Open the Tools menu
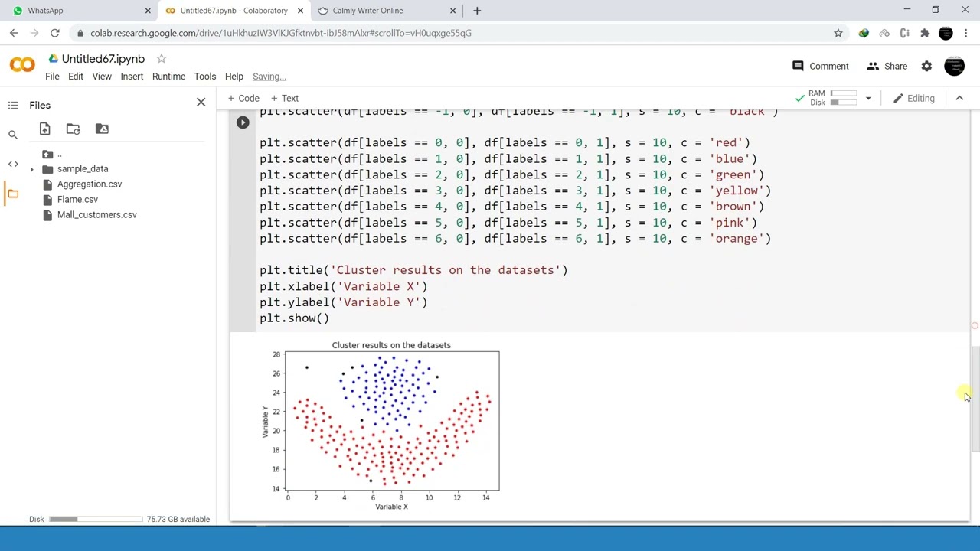Image resolution: width=980 pixels, height=551 pixels. click(204, 77)
